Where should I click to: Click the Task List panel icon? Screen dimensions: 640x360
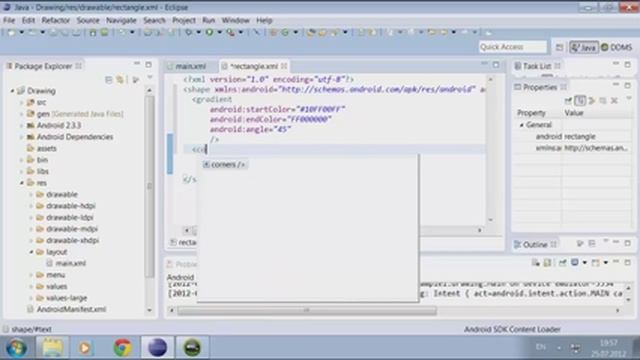518,66
